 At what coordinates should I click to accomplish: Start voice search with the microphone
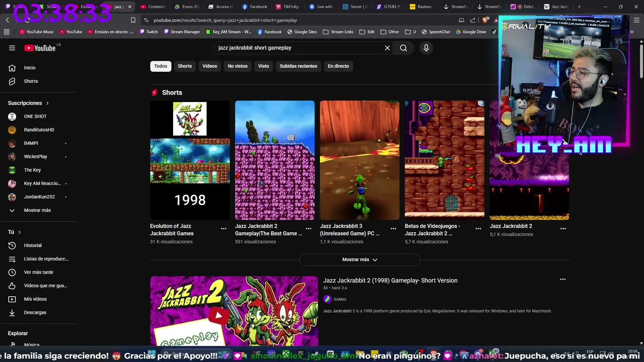pos(426,48)
